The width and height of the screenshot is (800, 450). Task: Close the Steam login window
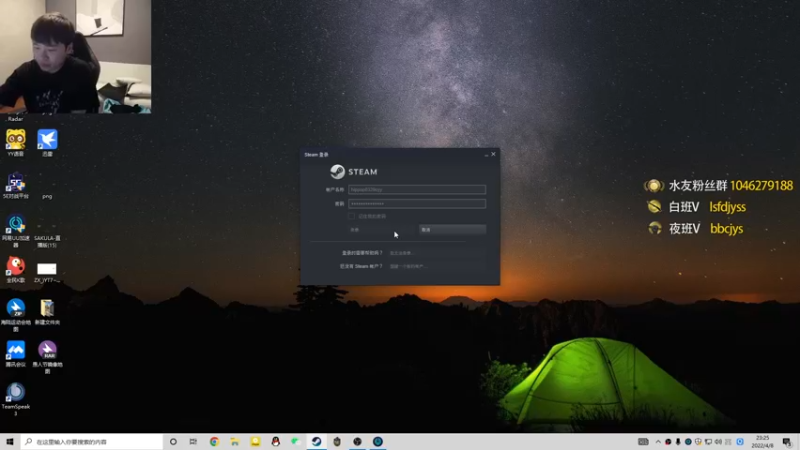[493, 154]
